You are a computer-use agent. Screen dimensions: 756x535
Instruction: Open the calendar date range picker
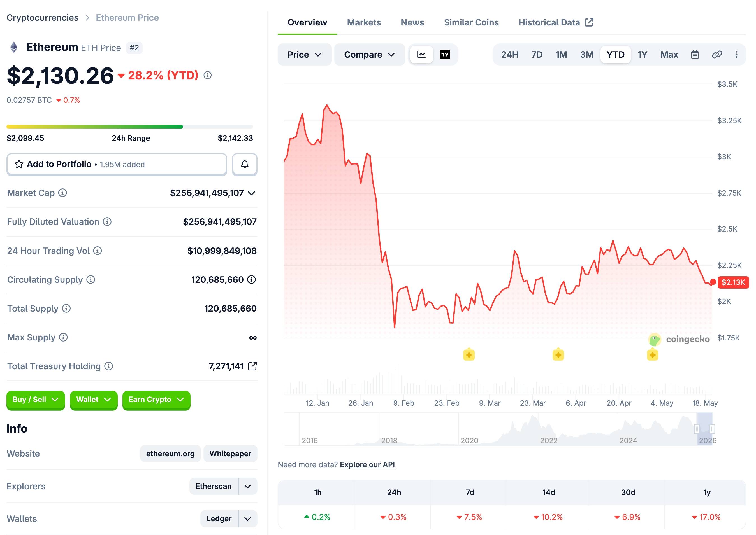pos(695,54)
